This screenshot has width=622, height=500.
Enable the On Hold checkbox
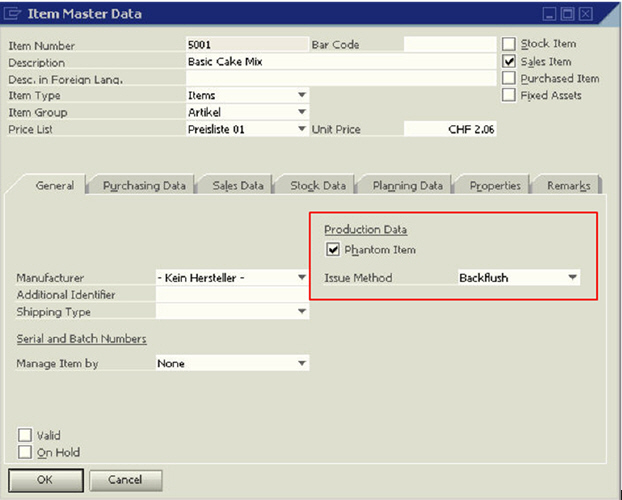(x=25, y=452)
